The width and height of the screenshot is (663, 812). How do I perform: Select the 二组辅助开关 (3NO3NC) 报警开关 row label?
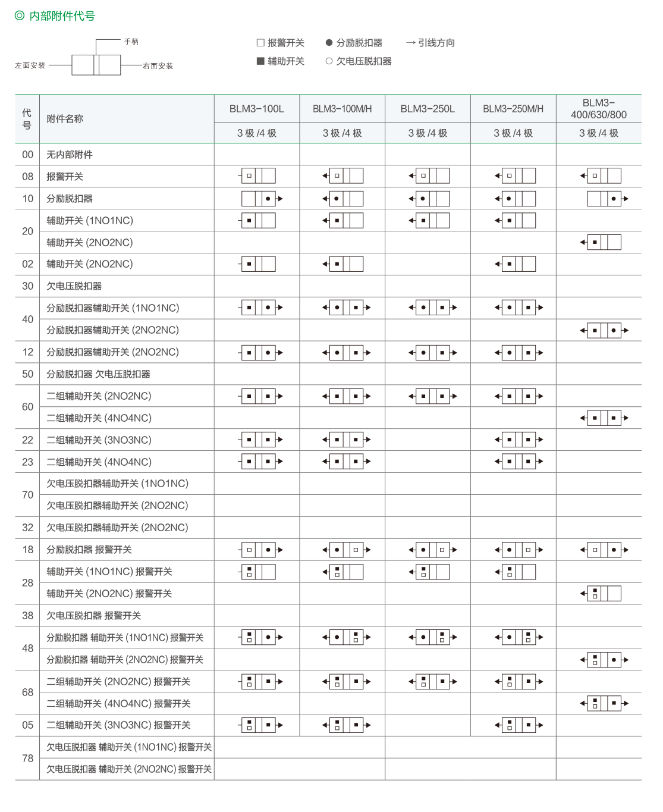[118, 725]
